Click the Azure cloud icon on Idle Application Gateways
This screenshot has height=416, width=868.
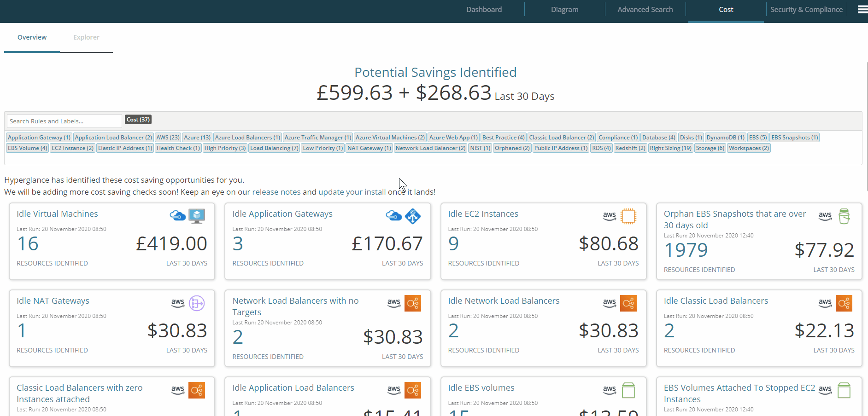[393, 215]
